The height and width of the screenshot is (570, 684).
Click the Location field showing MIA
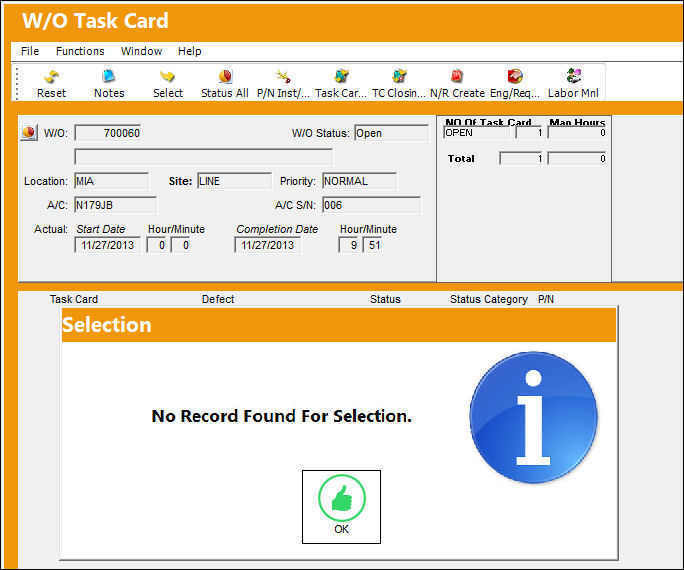coord(112,181)
